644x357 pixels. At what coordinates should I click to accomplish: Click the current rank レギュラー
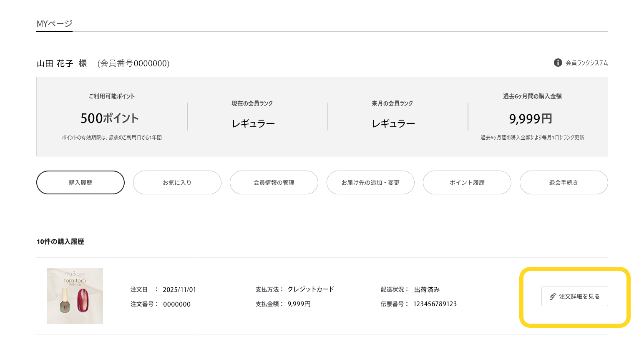click(253, 122)
